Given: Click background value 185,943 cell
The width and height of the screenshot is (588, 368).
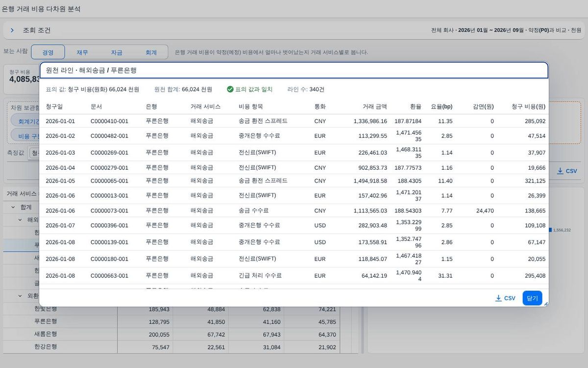Looking at the screenshot, I should (159, 309).
